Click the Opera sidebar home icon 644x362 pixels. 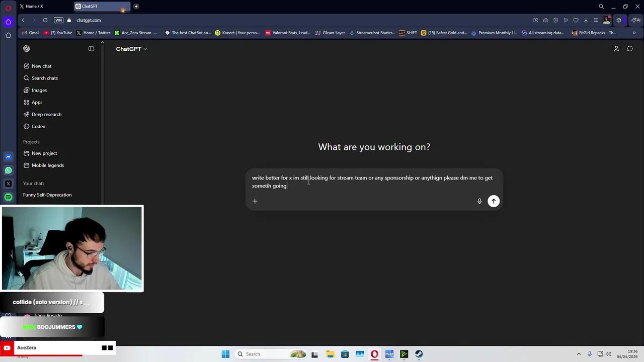click(8, 22)
